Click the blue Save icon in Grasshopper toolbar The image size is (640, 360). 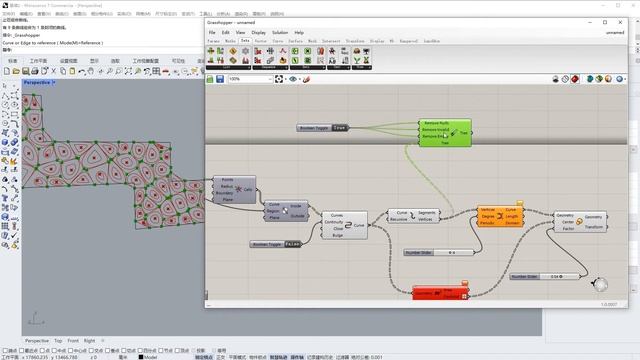[x=220, y=79]
